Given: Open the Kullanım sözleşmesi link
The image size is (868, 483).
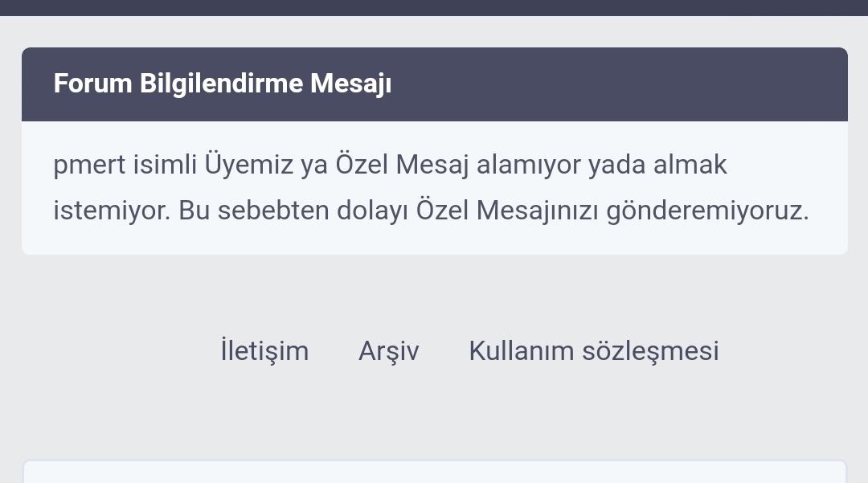Looking at the screenshot, I should (x=593, y=351).
